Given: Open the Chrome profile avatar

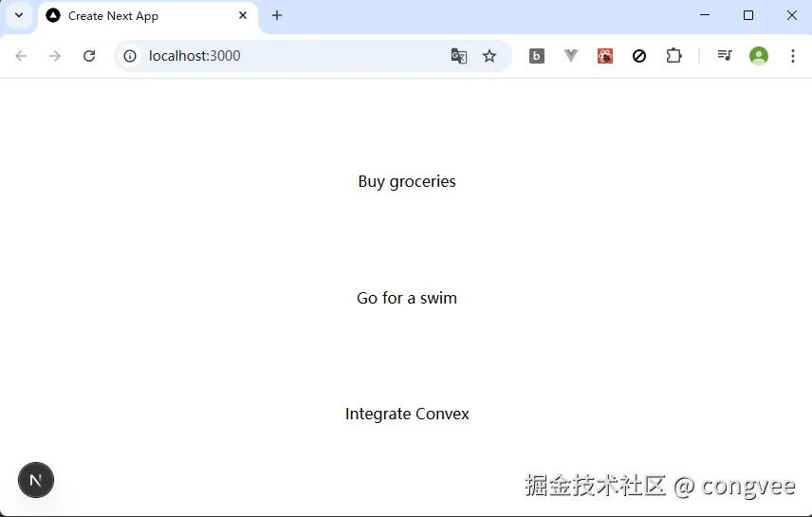Looking at the screenshot, I should pos(759,55).
